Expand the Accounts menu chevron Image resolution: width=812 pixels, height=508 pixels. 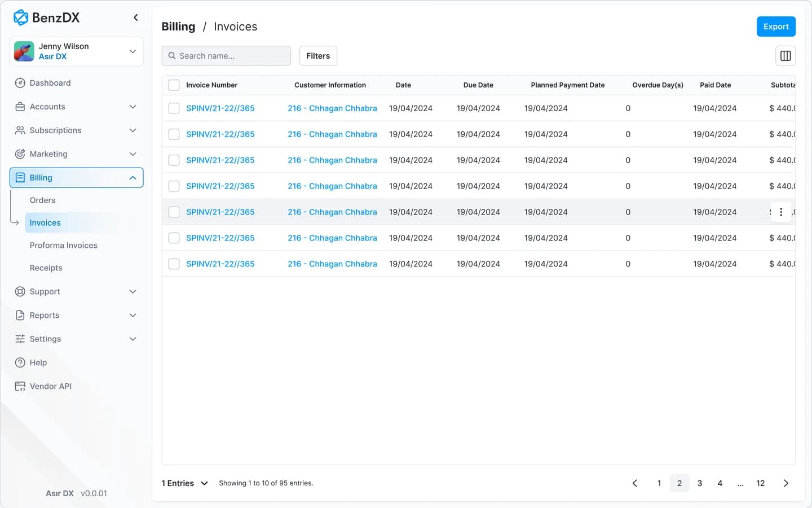click(x=133, y=107)
